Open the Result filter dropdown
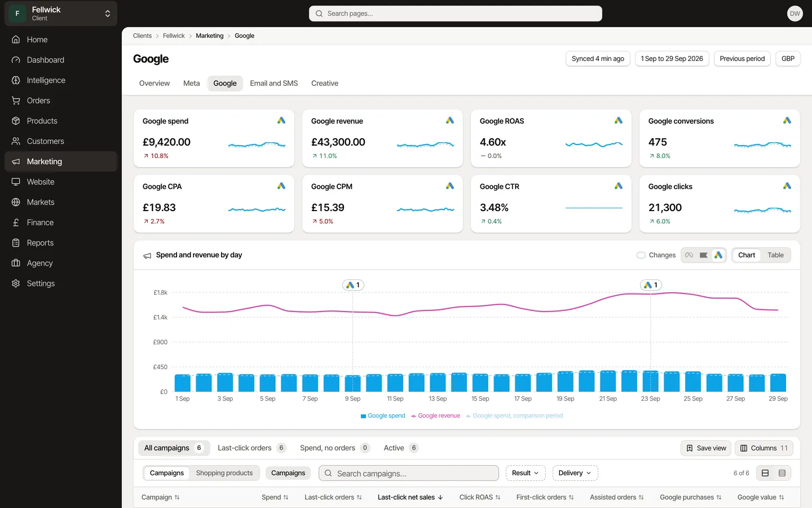 coord(526,473)
